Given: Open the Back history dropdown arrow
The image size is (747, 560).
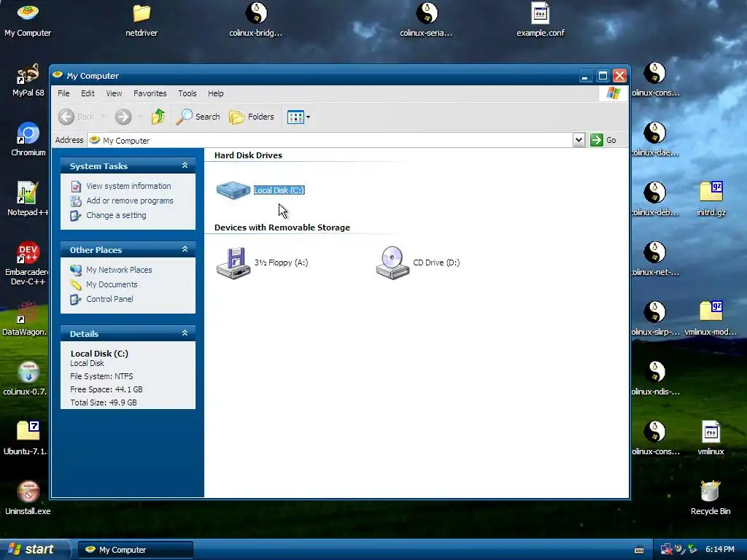Looking at the screenshot, I should click(103, 117).
